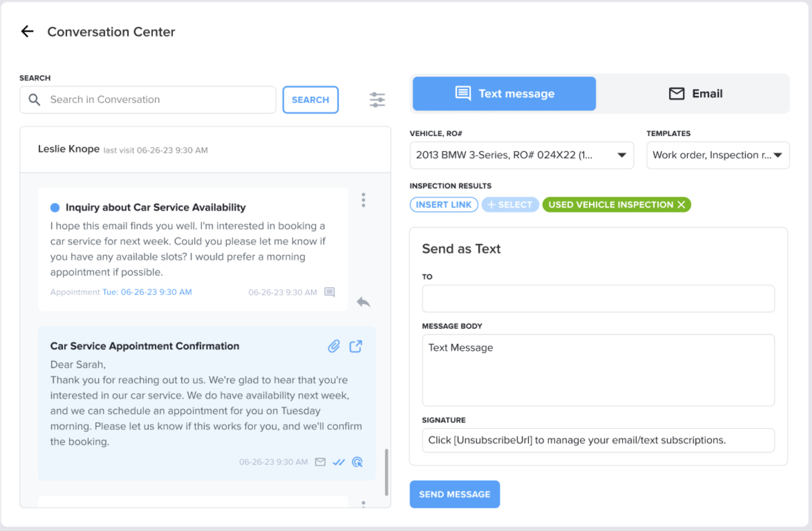Click the To recipient field
This screenshot has height=531, width=812.
(598, 299)
